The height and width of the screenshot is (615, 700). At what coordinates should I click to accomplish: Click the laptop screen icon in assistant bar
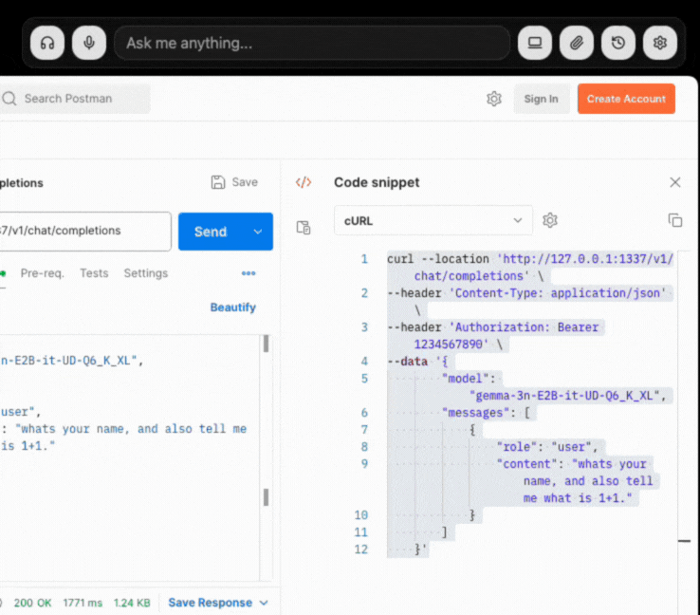click(534, 43)
